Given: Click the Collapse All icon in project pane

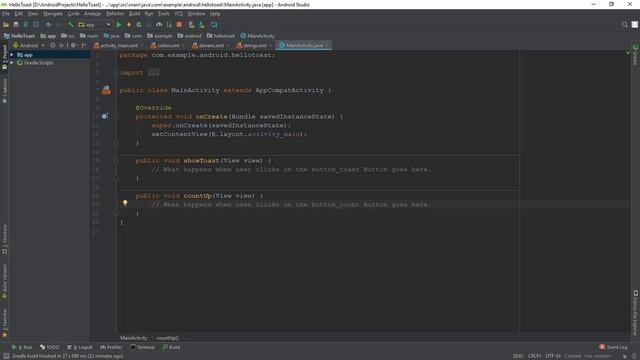Looking at the screenshot, I should click(x=62, y=45).
